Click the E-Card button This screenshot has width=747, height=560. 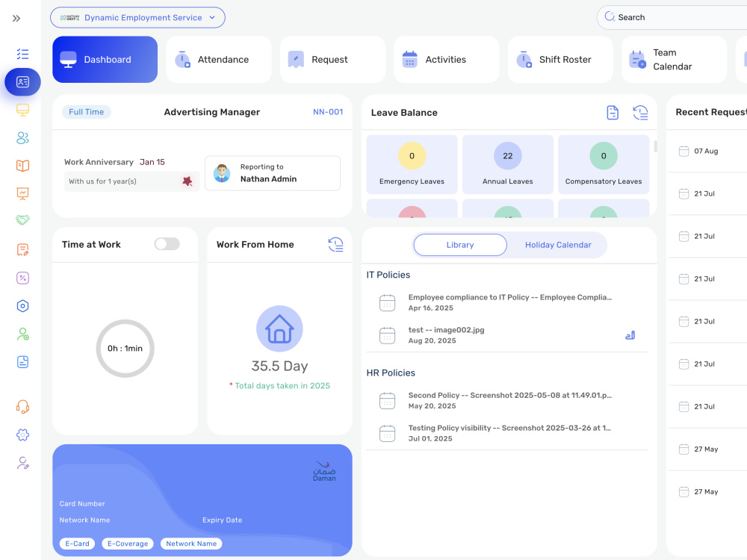77,544
